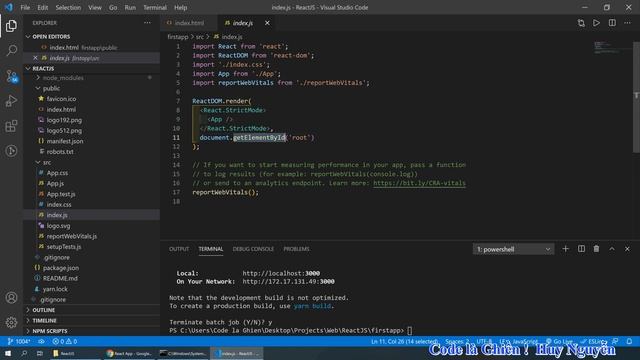Open the notifications bell in status bar
The width and height of the screenshot is (640, 360).
629,341
